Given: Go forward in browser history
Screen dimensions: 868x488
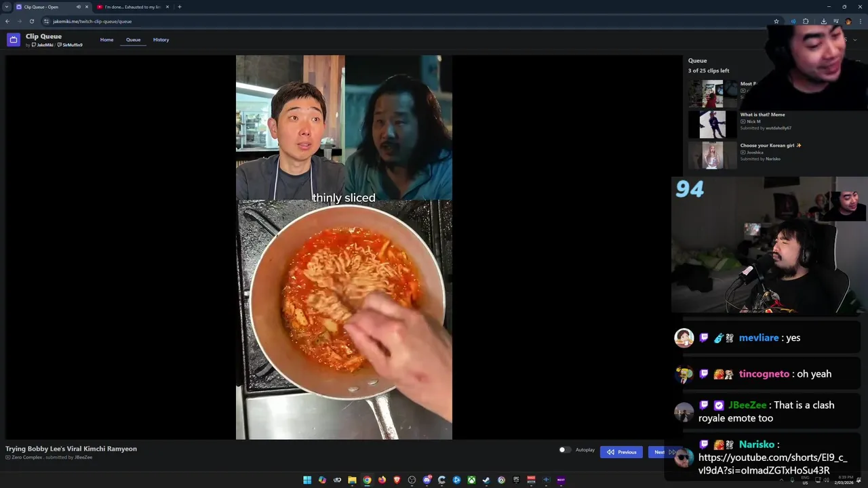Looking at the screenshot, I should [19, 21].
